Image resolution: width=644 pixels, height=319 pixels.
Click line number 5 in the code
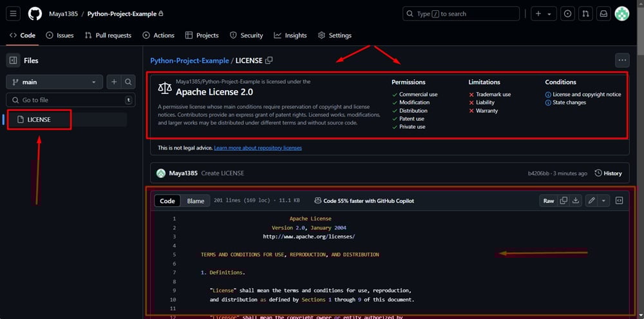tap(174, 255)
